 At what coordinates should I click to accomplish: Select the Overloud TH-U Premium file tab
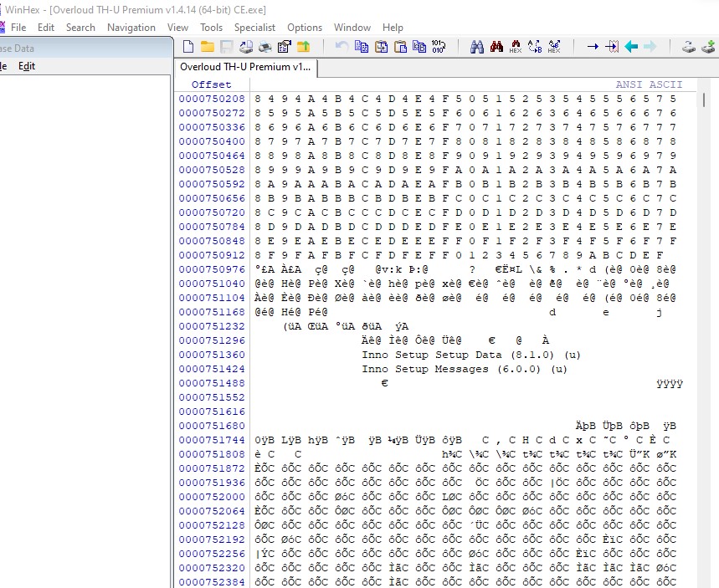tap(245, 67)
